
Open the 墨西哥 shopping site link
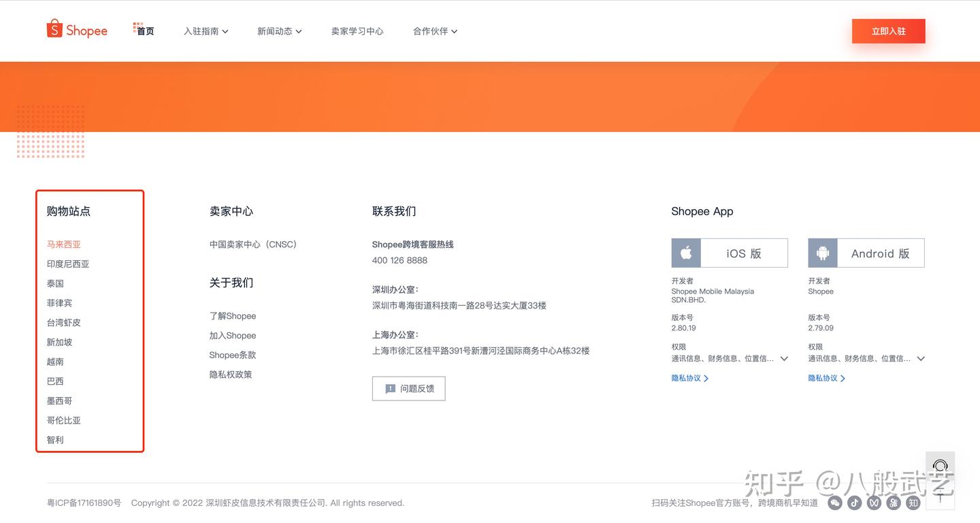[59, 401]
